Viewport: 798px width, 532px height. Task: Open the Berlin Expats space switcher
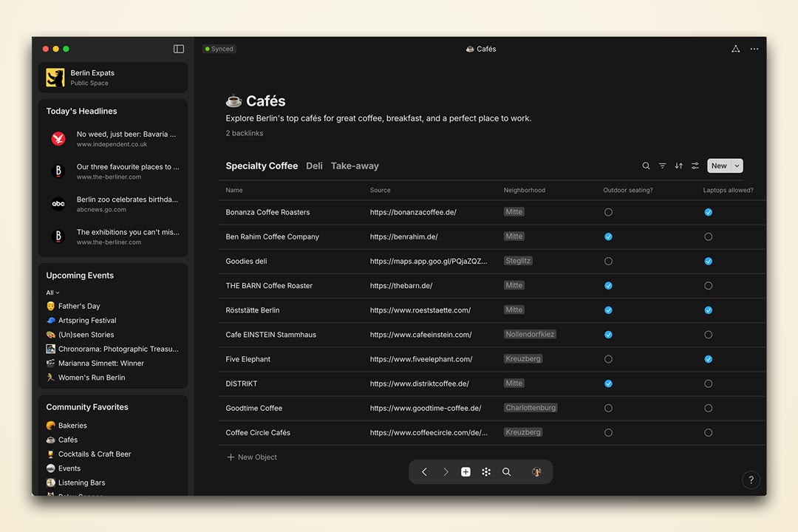[112, 78]
